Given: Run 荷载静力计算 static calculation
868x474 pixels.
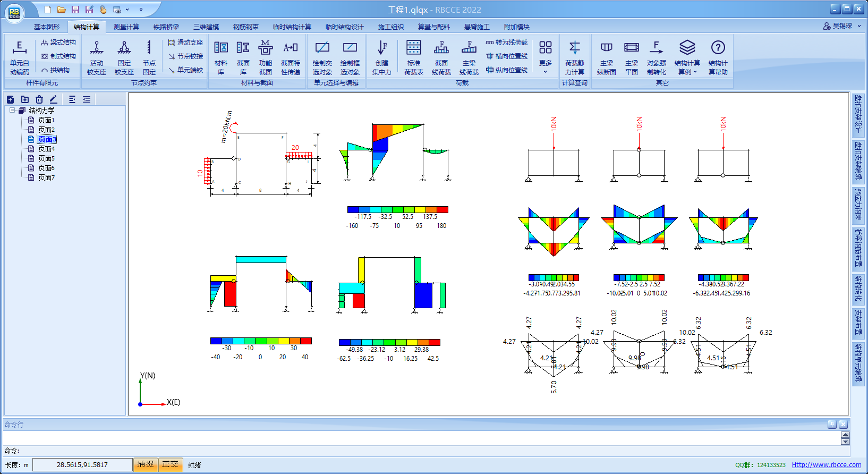Looking at the screenshot, I should 574,57.
